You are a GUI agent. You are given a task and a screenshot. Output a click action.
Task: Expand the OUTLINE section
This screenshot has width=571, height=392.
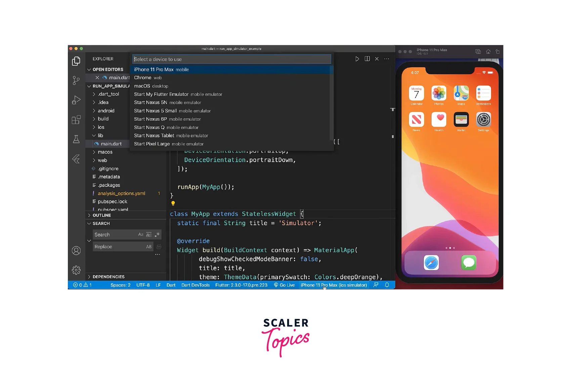coord(101,215)
